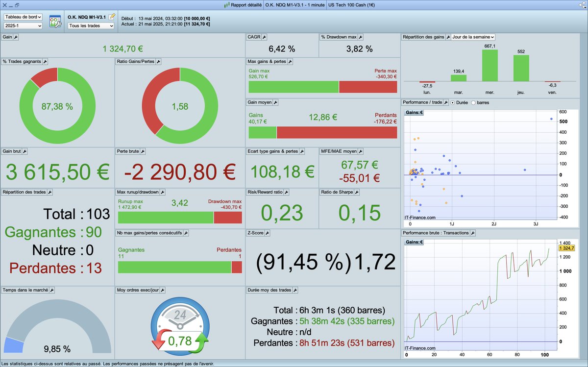Click the pencil icon beside O.K. NDQ M1-V3.1

click(x=112, y=16)
